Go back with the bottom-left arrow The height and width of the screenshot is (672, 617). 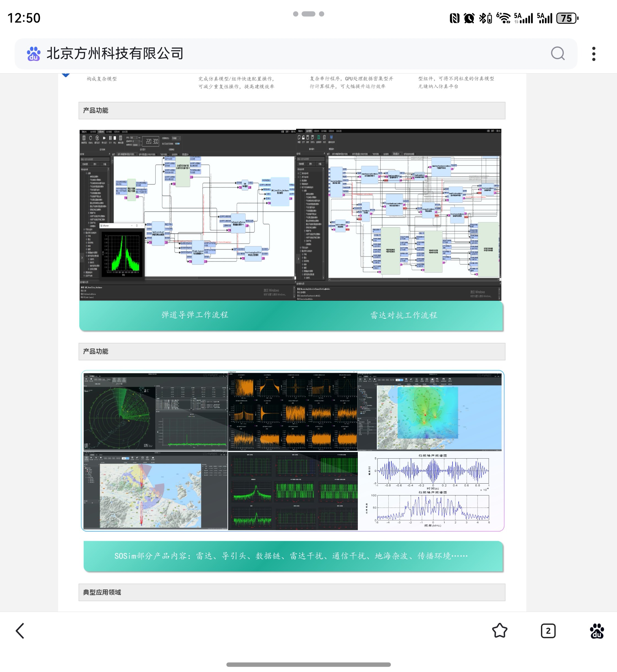20,631
